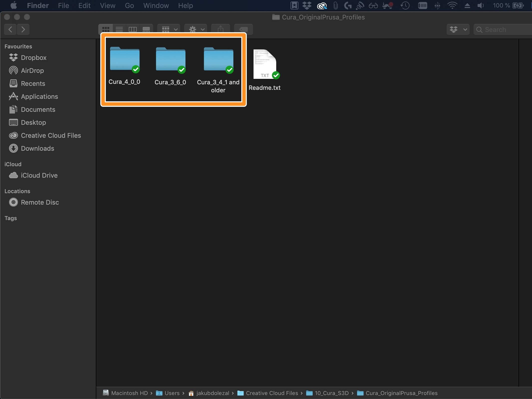Click the paperclip menu bar icon

[335, 5]
